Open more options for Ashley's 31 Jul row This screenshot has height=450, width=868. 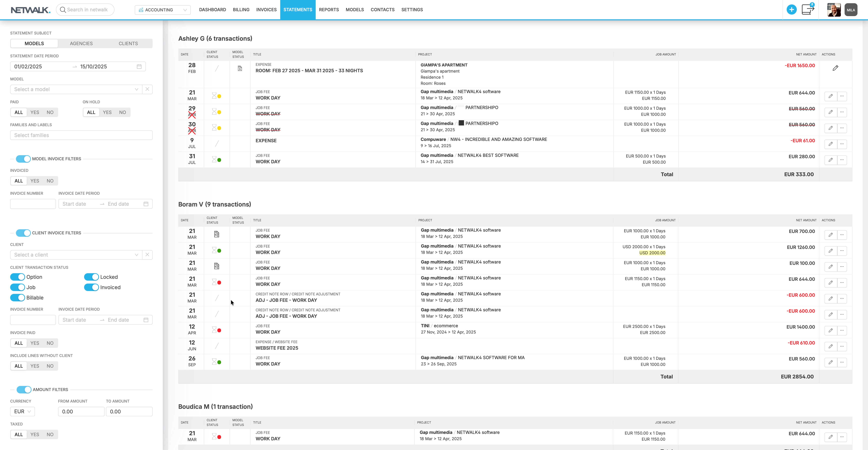coord(842,160)
